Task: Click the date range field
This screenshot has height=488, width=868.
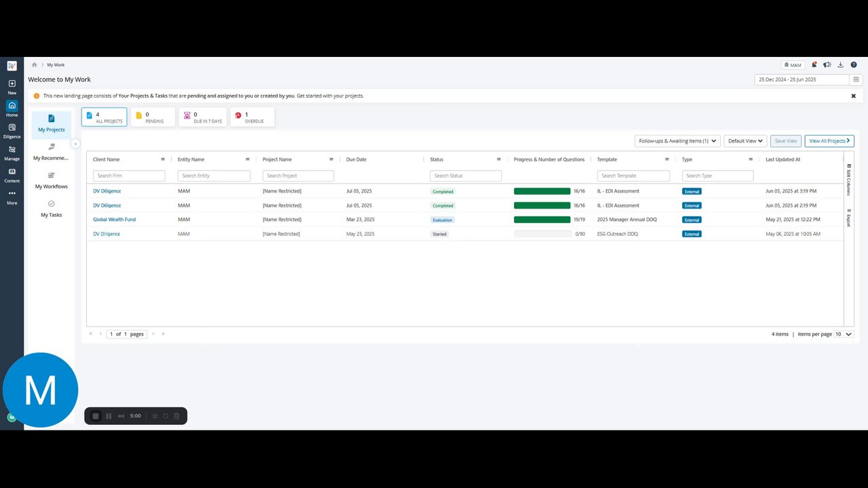Action: click(x=802, y=80)
